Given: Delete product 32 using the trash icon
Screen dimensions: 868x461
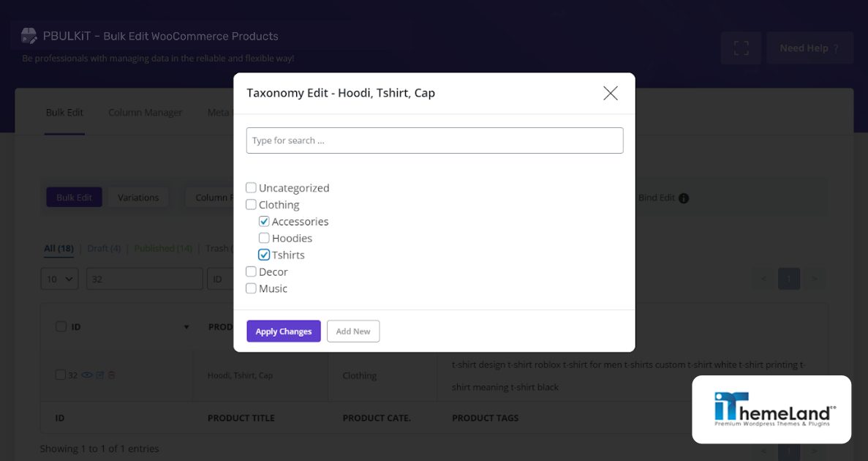Looking at the screenshot, I should tap(111, 375).
